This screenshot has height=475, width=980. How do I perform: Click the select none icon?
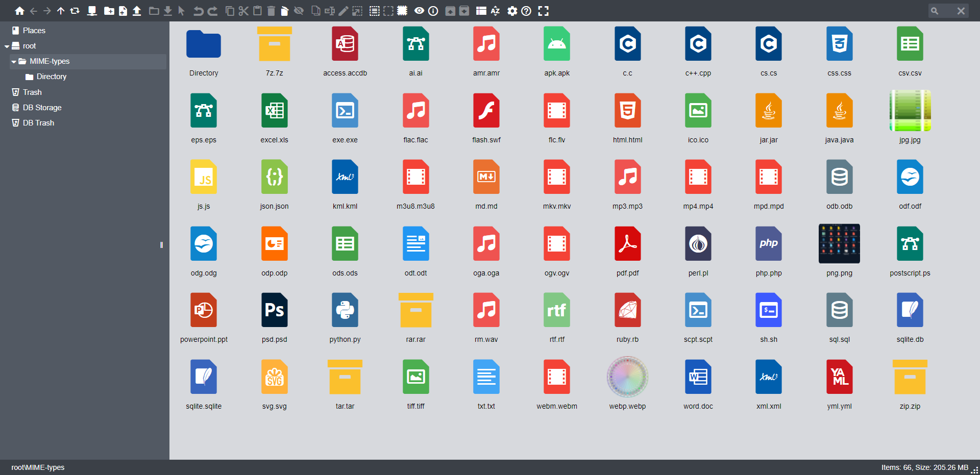point(388,11)
